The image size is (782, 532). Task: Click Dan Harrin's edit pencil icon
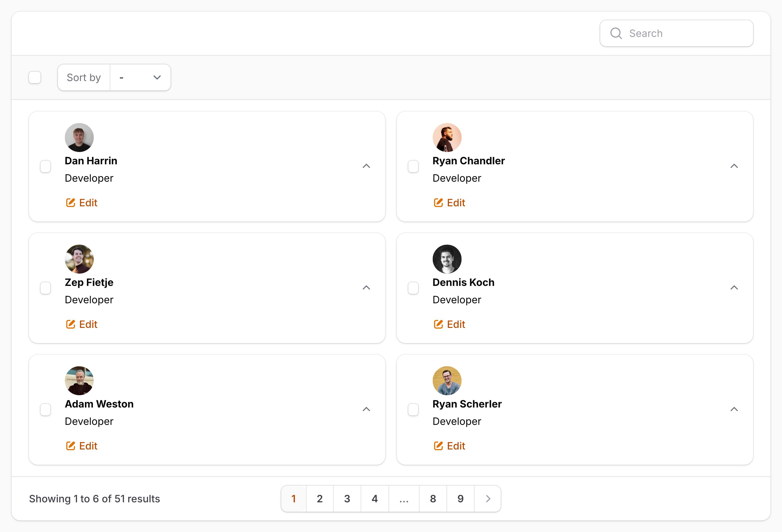70,203
